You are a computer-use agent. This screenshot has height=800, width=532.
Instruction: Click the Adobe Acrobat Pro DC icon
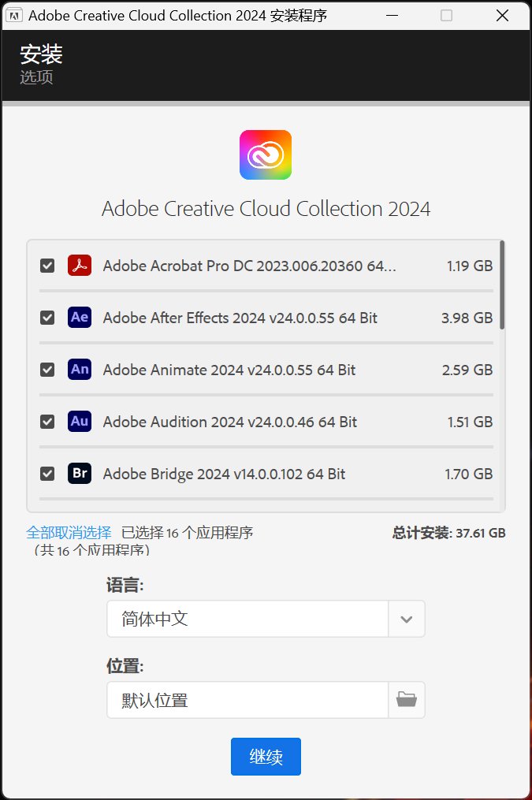point(80,266)
